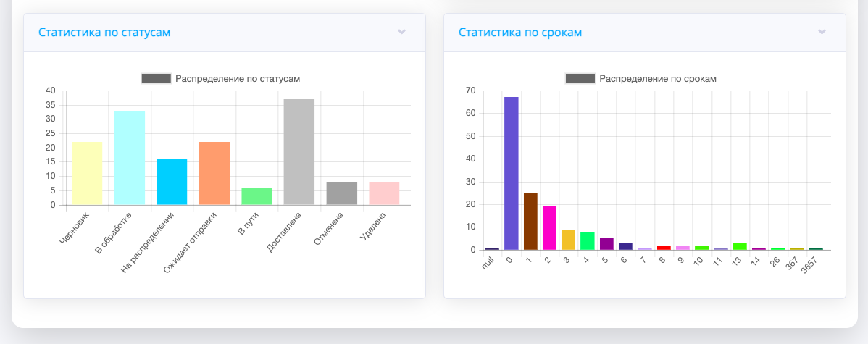
Task: Click the Распределение по срокам legend label
Action: pyautogui.click(x=658, y=78)
